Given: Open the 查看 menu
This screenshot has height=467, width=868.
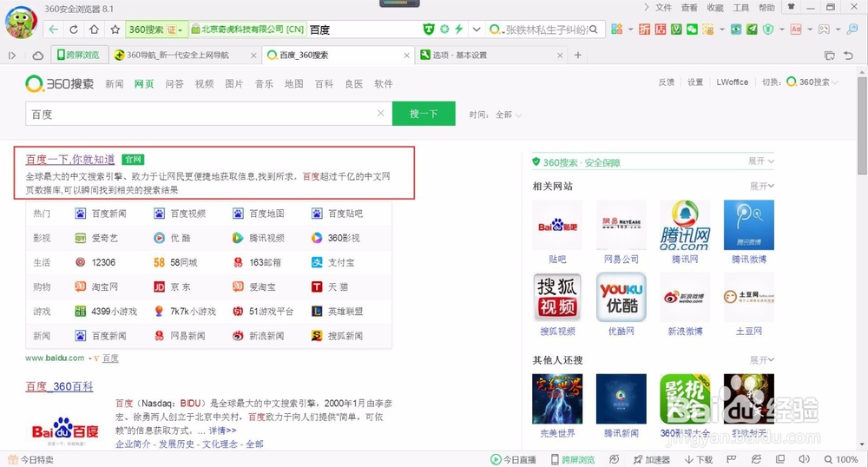Looking at the screenshot, I should [x=689, y=8].
